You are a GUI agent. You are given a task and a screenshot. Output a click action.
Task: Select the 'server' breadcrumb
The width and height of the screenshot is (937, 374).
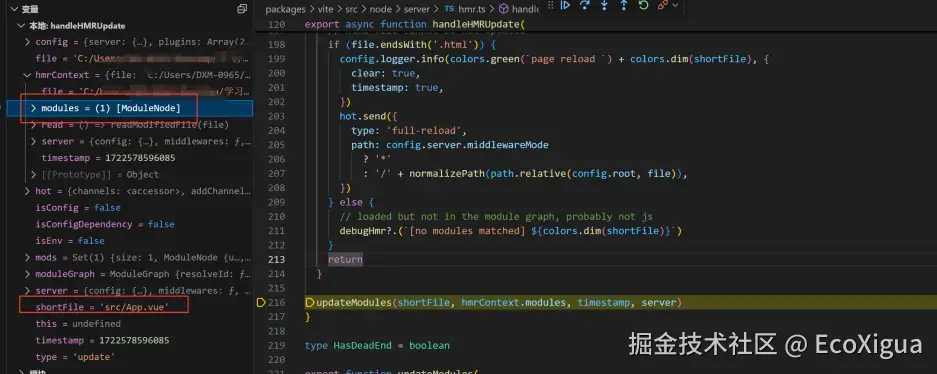click(x=418, y=9)
